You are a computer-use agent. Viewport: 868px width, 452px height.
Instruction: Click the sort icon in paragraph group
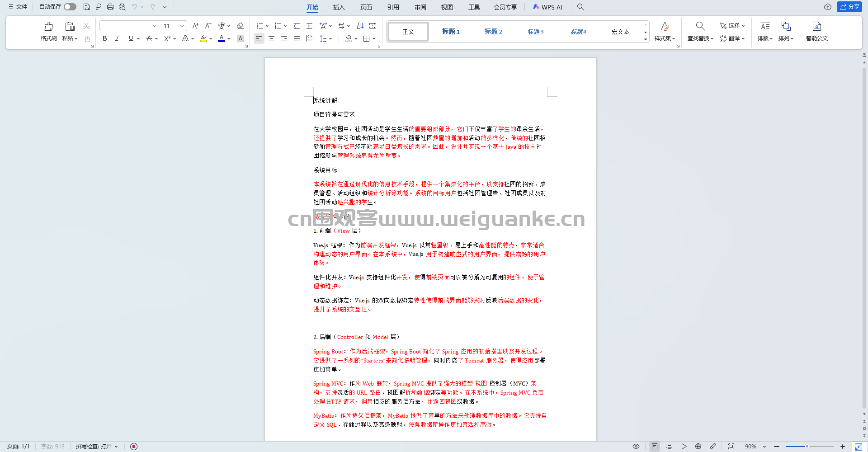click(360, 26)
